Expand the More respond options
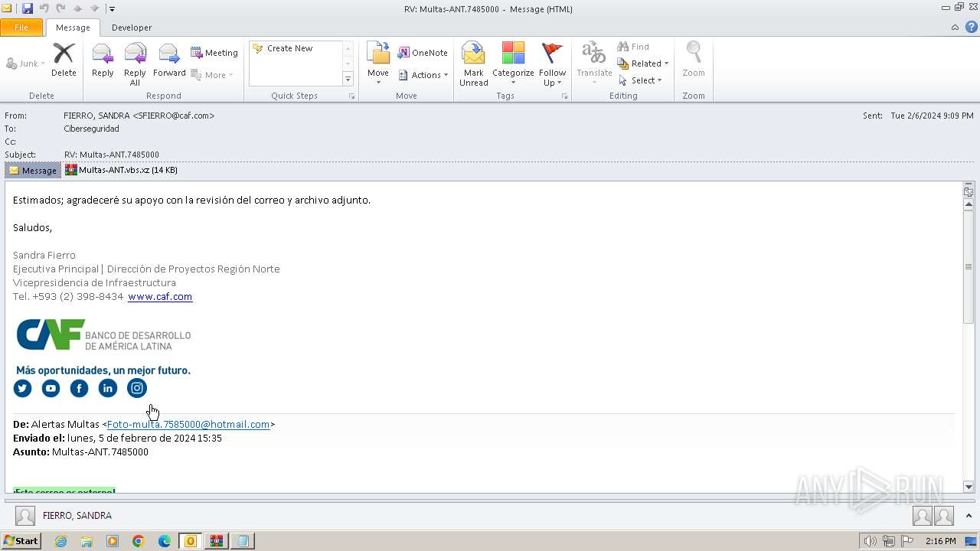The image size is (980, 551). [212, 75]
